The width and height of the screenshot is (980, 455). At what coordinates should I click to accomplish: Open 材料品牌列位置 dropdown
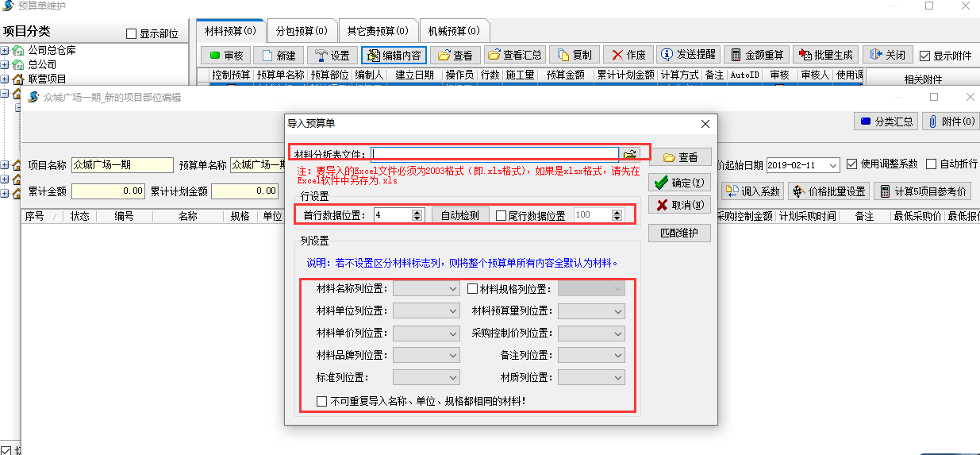(426, 355)
